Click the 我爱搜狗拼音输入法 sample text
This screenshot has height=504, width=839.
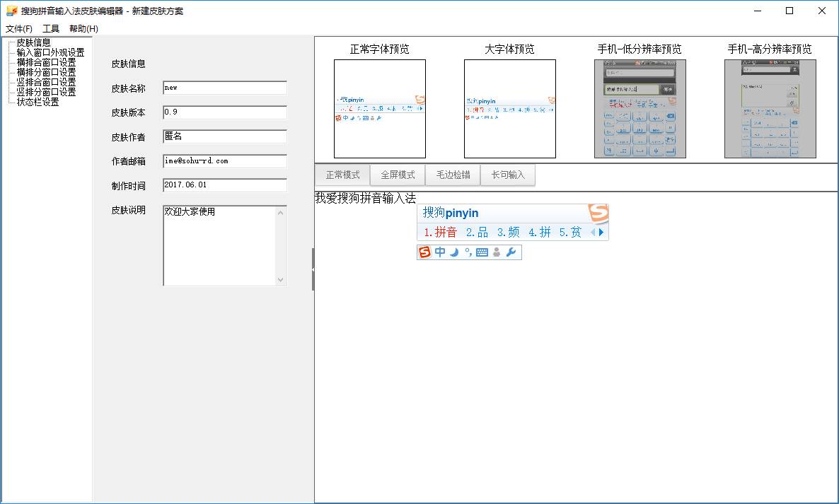click(x=366, y=199)
